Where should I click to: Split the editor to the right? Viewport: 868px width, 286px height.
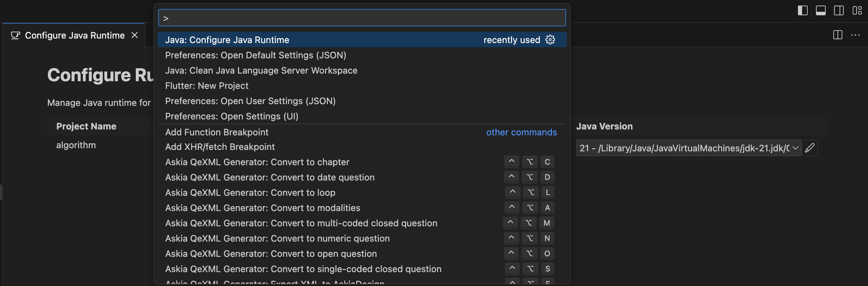pyautogui.click(x=838, y=35)
